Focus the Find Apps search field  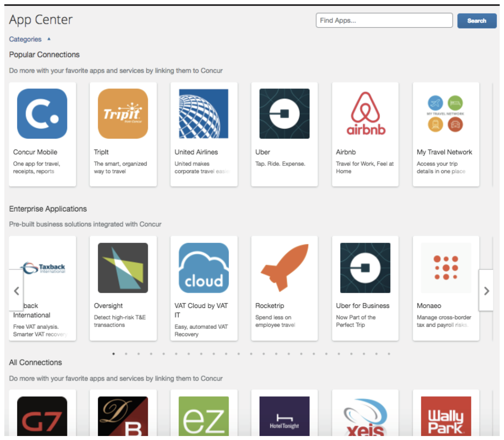(x=384, y=20)
